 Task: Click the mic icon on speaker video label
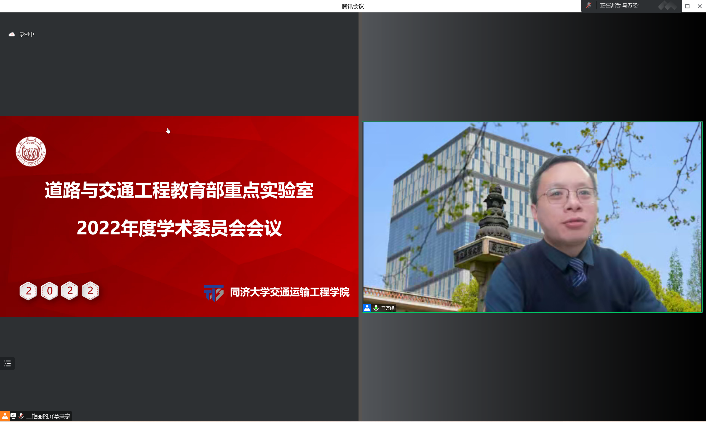coord(376,308)
